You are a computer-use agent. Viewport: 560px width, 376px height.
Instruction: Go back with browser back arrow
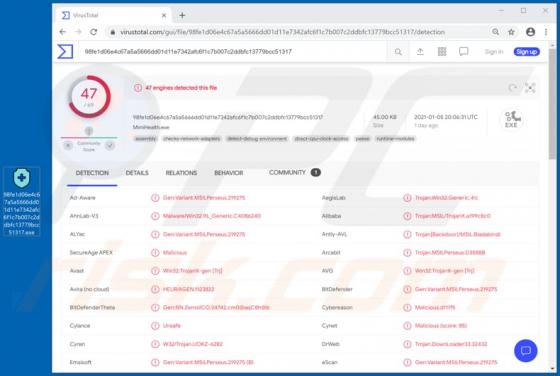[63, 32]
